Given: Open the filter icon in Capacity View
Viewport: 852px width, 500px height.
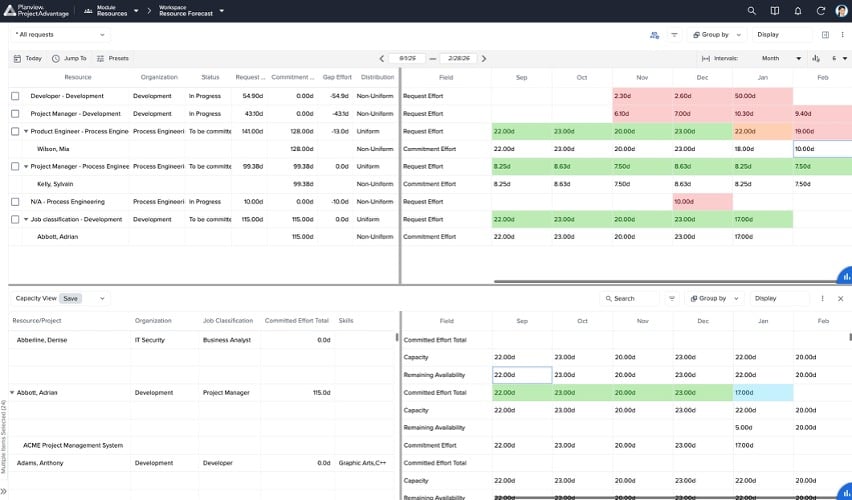Looking at the screenshot, I should [x=672, y=298].
